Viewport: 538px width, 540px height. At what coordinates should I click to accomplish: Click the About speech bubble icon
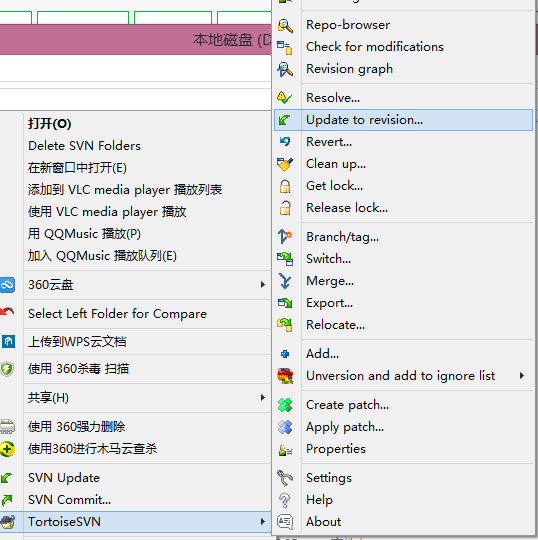(x=285, y=522)
